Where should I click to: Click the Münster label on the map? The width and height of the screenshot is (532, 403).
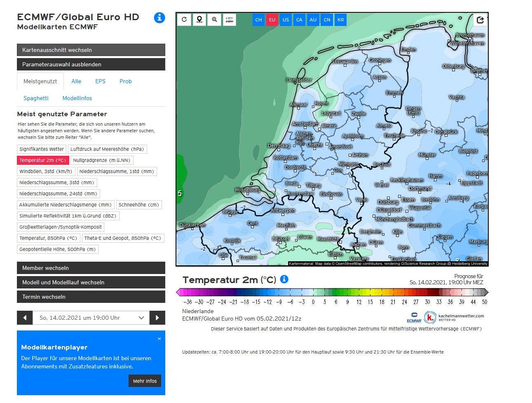coord(427,155)
